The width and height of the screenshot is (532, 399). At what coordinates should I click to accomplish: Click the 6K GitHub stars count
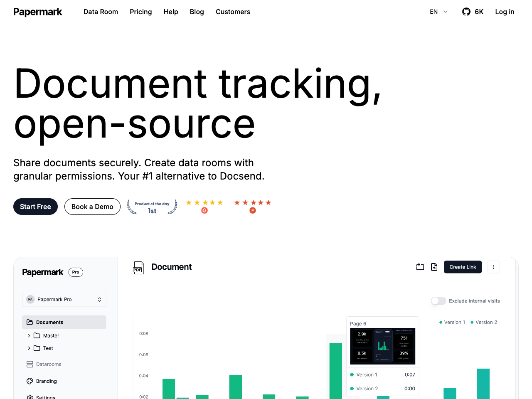[479, 12]
